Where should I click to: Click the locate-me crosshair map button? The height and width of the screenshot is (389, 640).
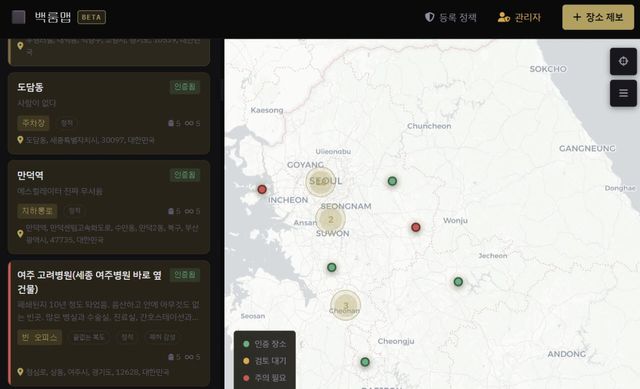point(623,61)
